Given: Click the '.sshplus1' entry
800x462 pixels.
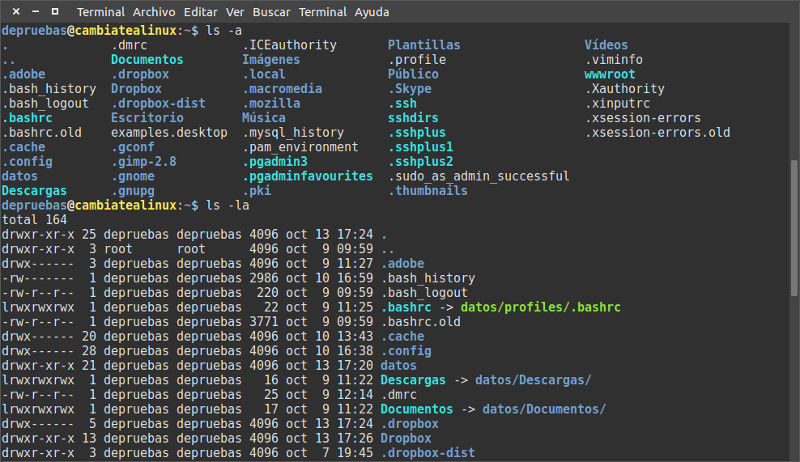Looking at the screenshot, I should (420, 147).
